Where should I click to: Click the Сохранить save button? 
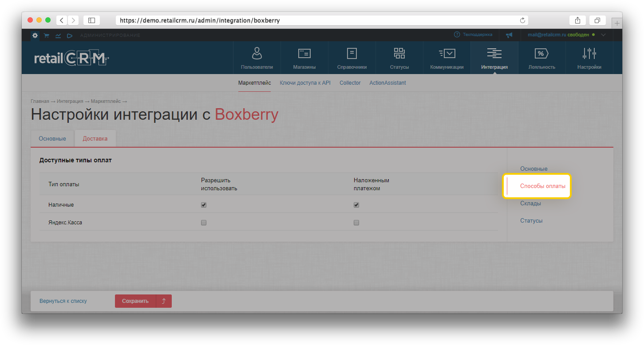tap(135, 301)
